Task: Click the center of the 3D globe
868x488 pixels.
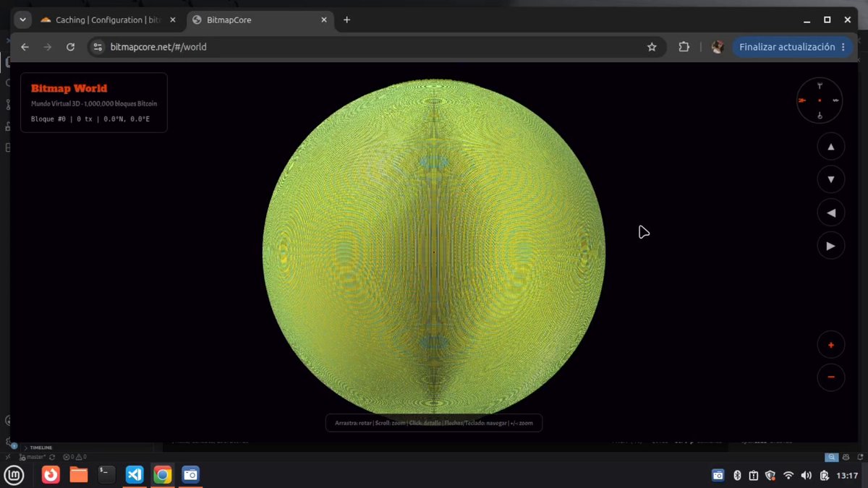Action: pyautogui.click(x=434, y=251)
